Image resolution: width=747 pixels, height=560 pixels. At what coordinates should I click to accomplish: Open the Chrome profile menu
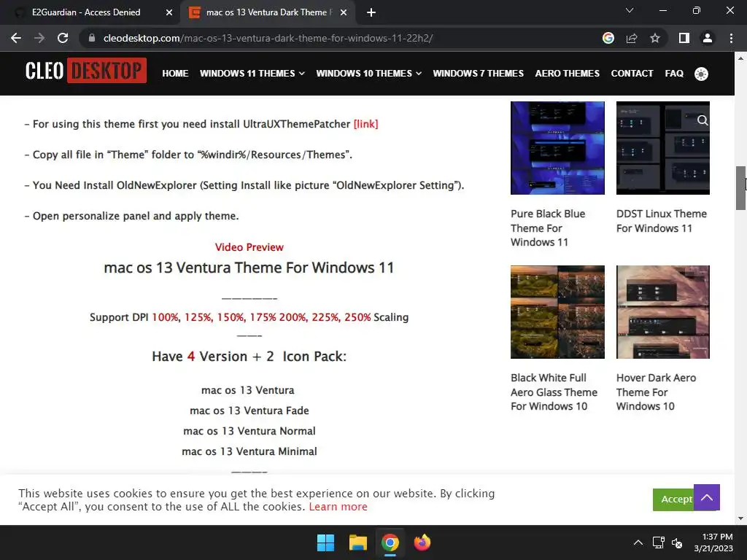(708, 38)
